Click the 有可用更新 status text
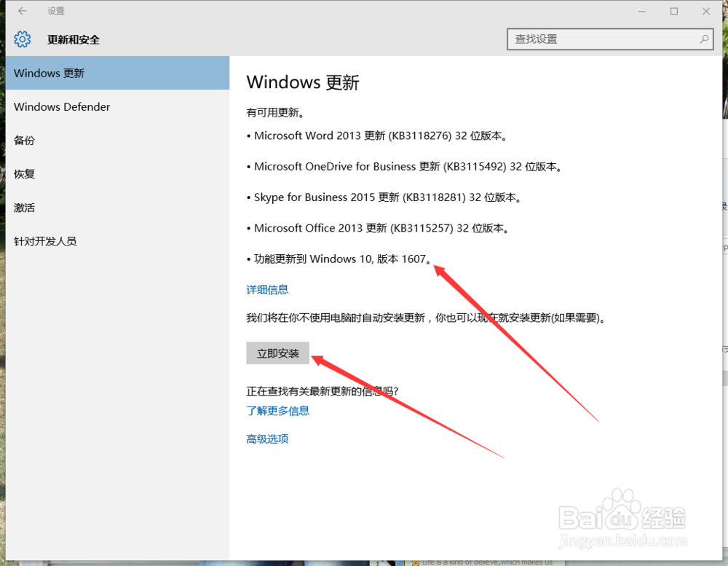Screen dimensions: 728x566 point(275,112)
